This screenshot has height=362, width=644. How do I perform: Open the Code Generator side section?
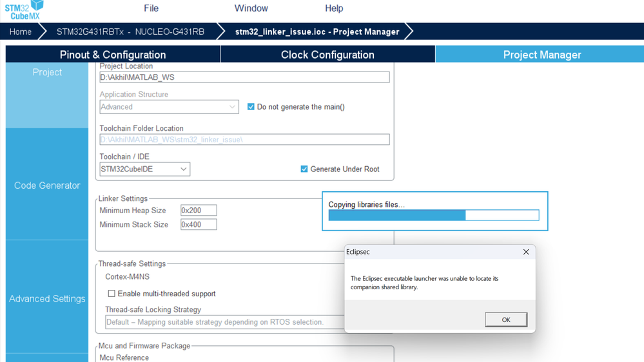pyautogui.click(x=47, y=185)
